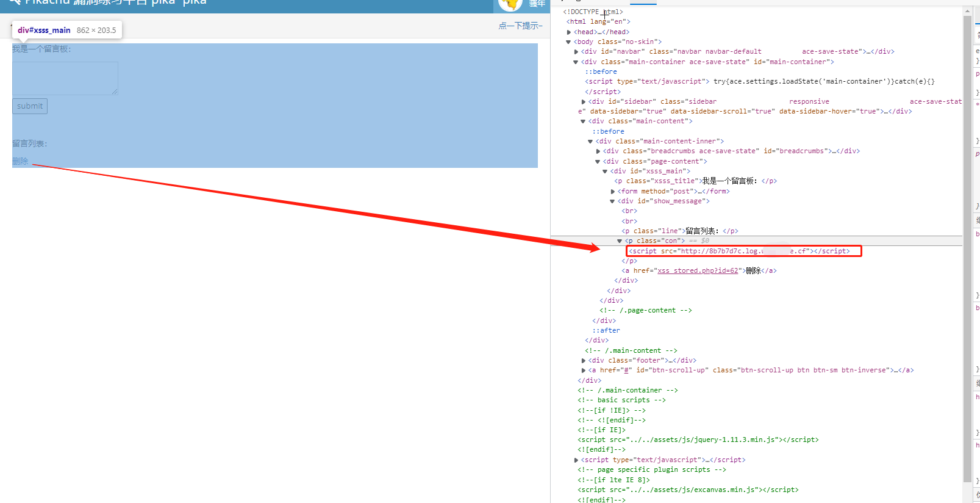Expand the form method="post" node
Image resolution: width=980 pixels, height=503 pixels.
click(613, 192)
